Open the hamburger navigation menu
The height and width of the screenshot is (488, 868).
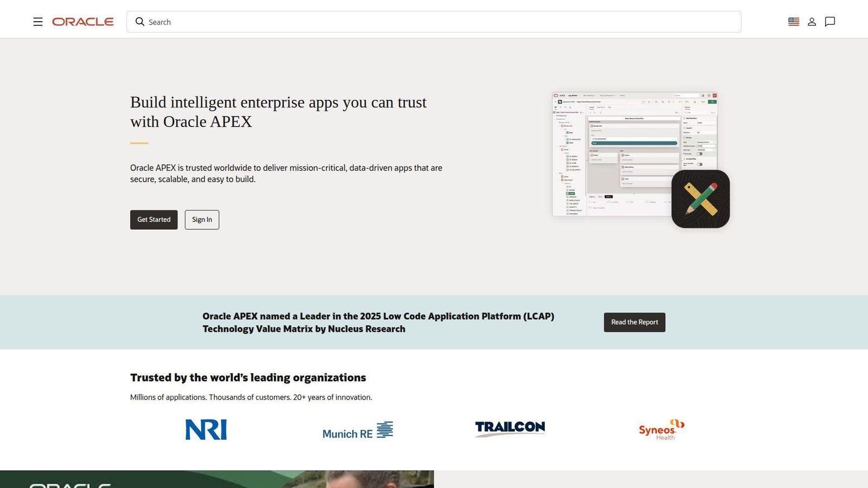coord(38,22)
